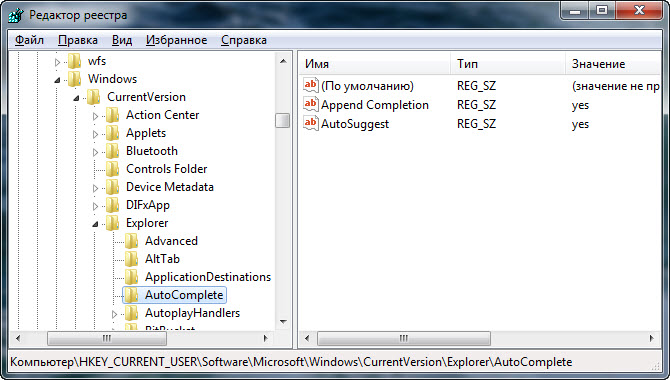Select the Append Completion value icon
This screenshot has height=380, width=670.
[311, 105]
